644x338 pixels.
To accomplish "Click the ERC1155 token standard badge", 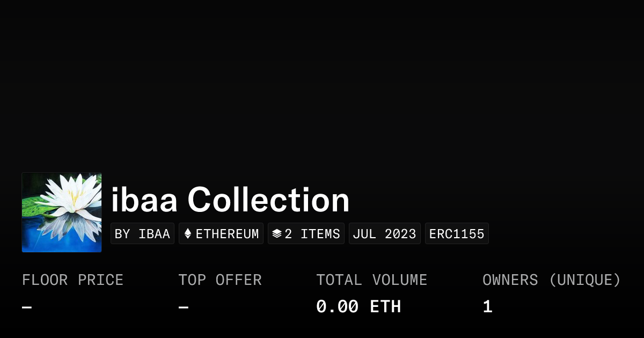I will point(457,234).
